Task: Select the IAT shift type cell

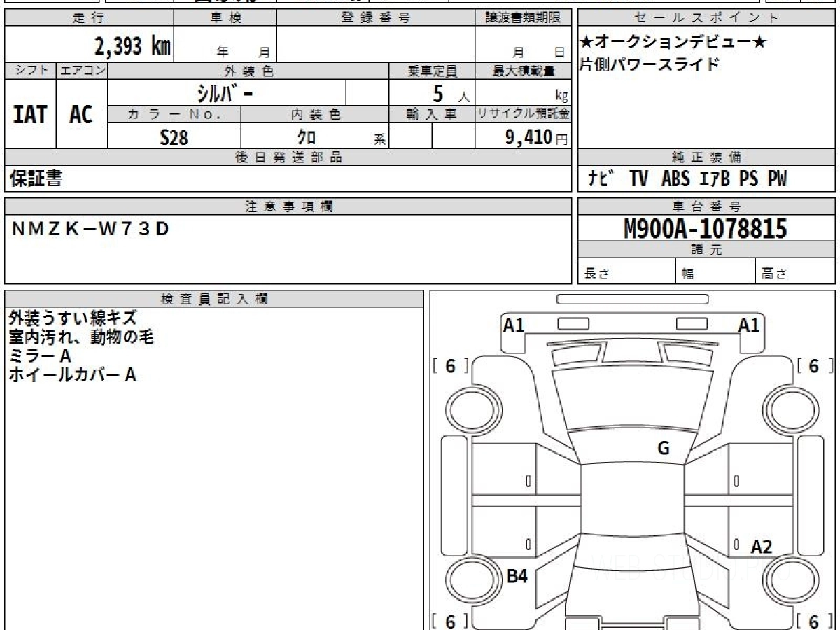Action: 30,113
